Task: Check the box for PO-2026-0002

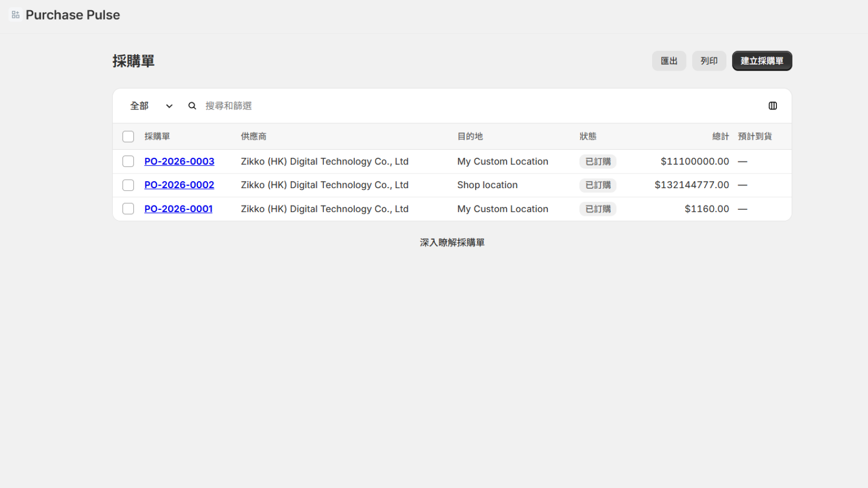Action: [128, 185]
